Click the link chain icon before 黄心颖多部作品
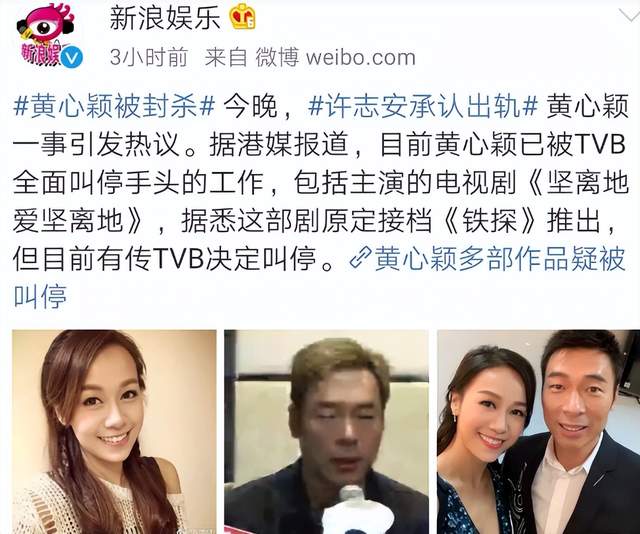This screenshot has width=640, height=534. coord(360,257)
